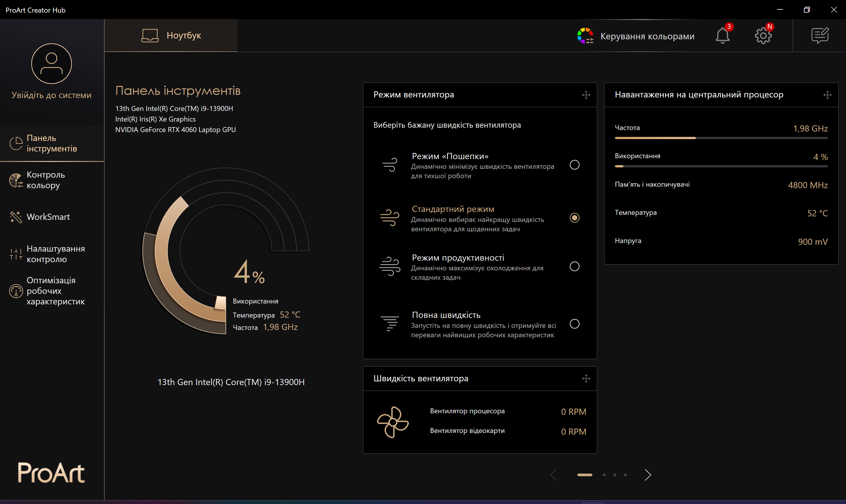Open the settings gear icon
Viewport: 846px width, 504px height.
[763, 36]
